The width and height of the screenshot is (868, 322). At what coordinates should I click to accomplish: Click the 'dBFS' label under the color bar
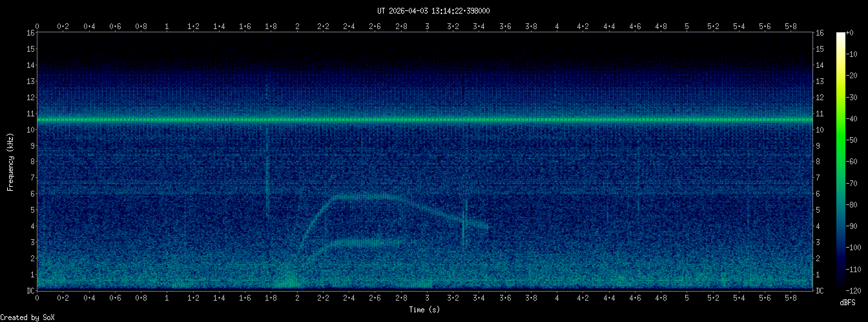coord(849,302)
